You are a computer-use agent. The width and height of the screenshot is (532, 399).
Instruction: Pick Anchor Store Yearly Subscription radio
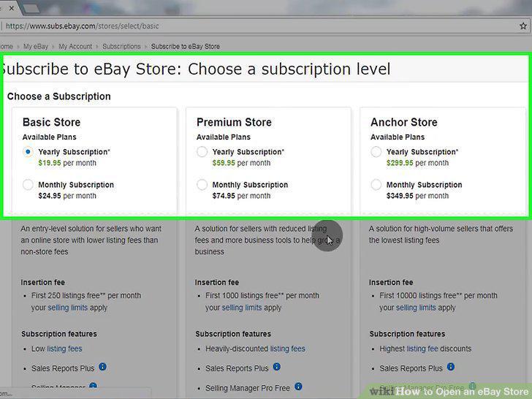click(x=376, y=152)
